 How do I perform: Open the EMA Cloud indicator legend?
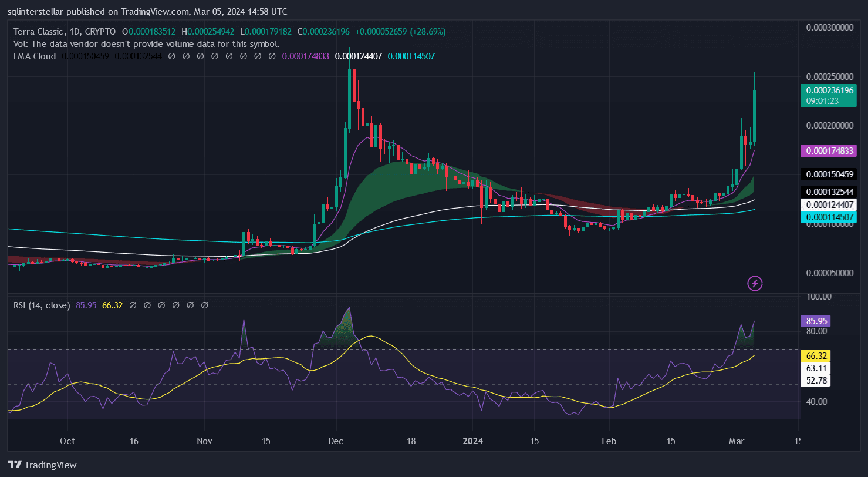coord(35,56)
